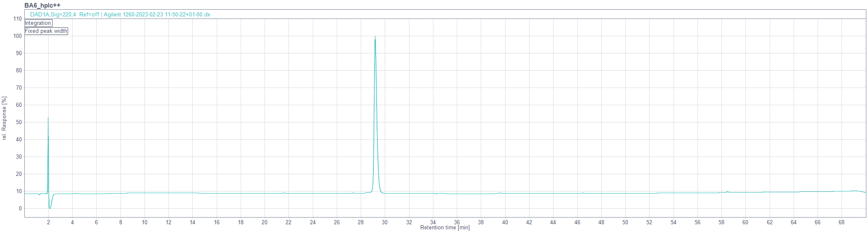Click the 110 tick on the response axis
Image resolution: width=868 pixels, height=231 pixels.
[18, 19]
